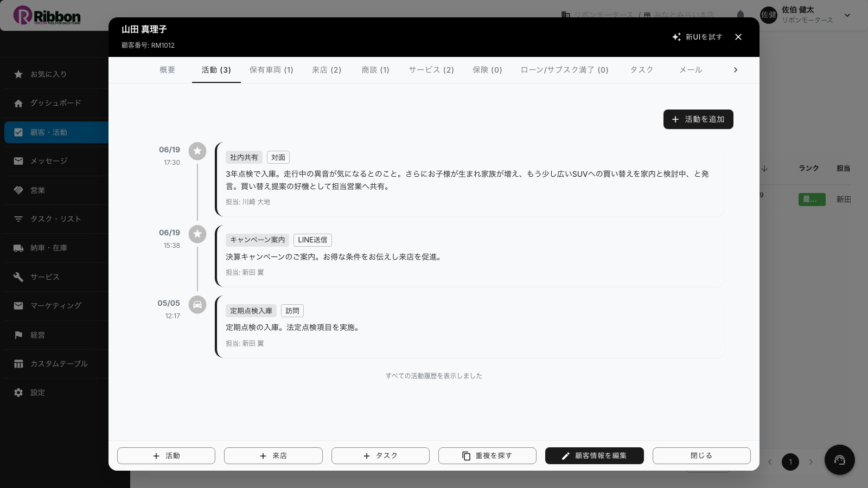Switch to 保有車両 (1) tab

[271, 70]
